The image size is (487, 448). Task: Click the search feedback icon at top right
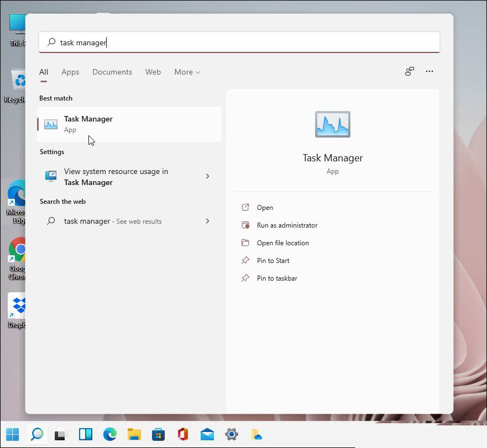click(x=409, y=71)
